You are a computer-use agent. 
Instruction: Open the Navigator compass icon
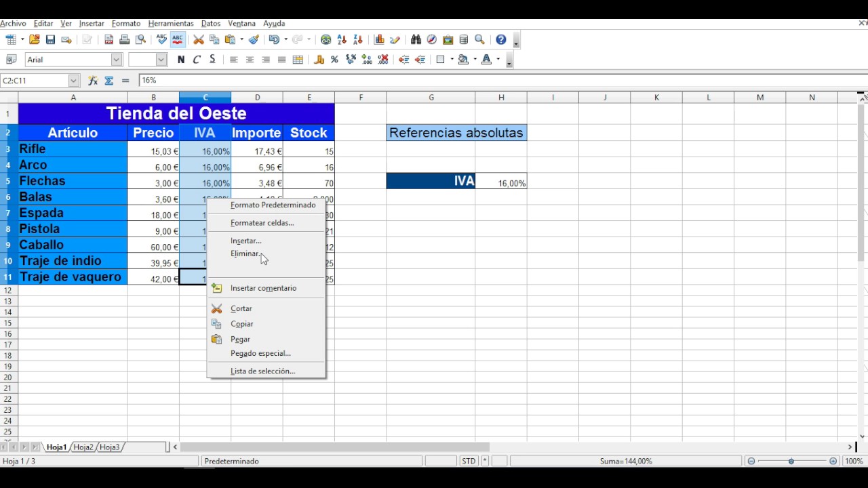coord(432,40)
